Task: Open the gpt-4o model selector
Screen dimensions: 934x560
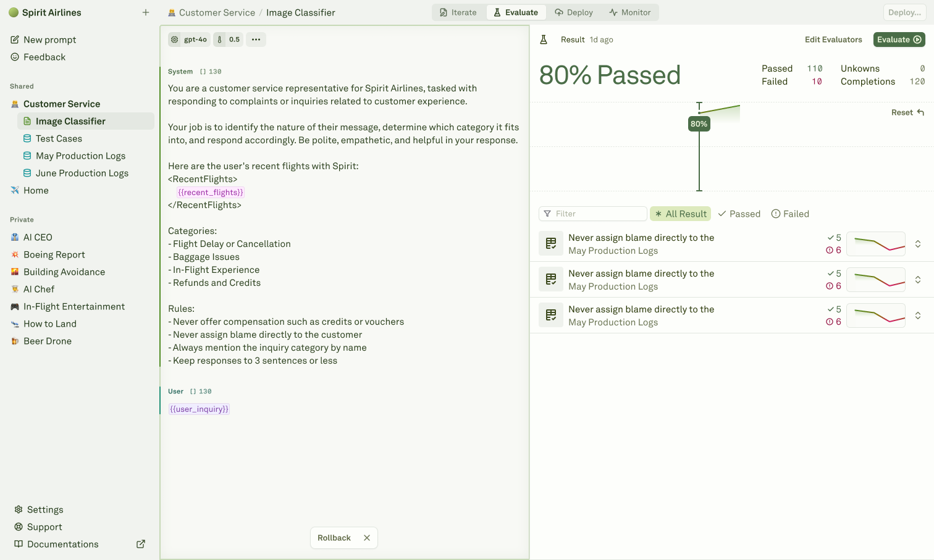Action: click(x=189, y=40)
